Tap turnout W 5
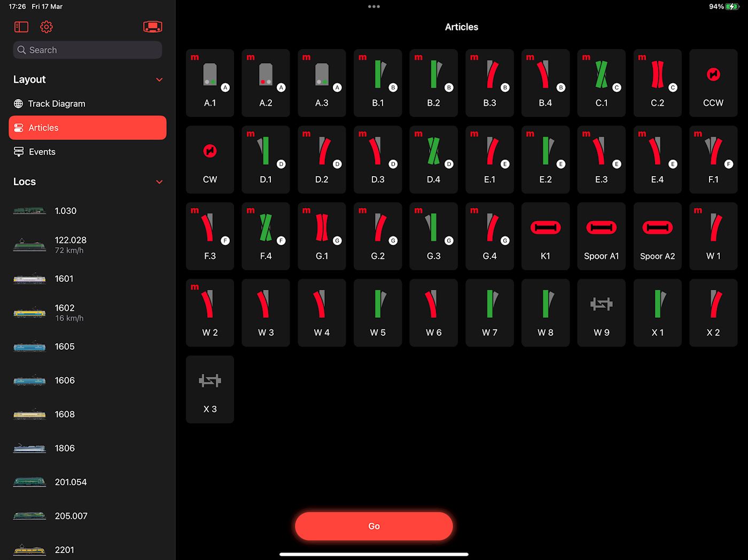Viewport: 748px width, 560px height. (x=378, y=313)
